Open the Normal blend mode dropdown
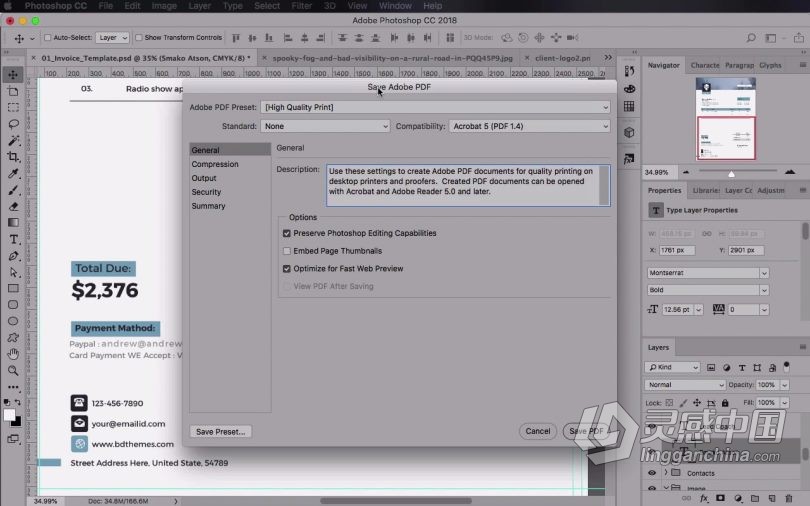 [x=685, y=385]
